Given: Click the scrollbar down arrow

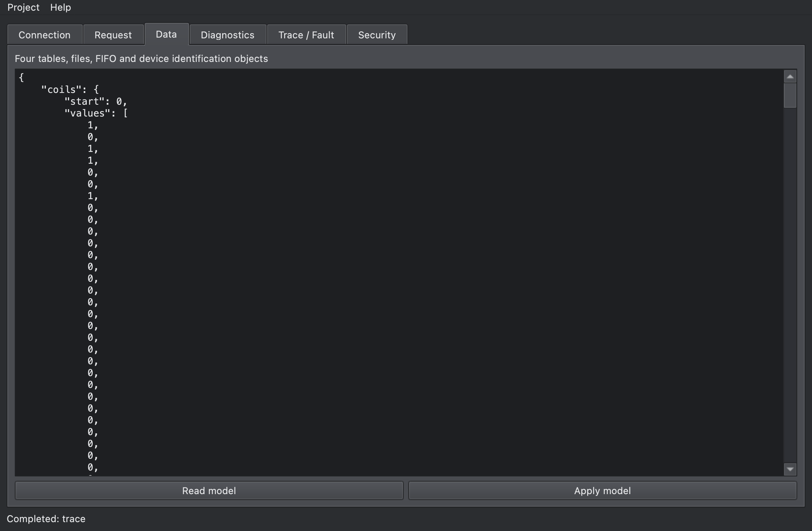Looking at the screenshot, I should (x=790, y=469).
